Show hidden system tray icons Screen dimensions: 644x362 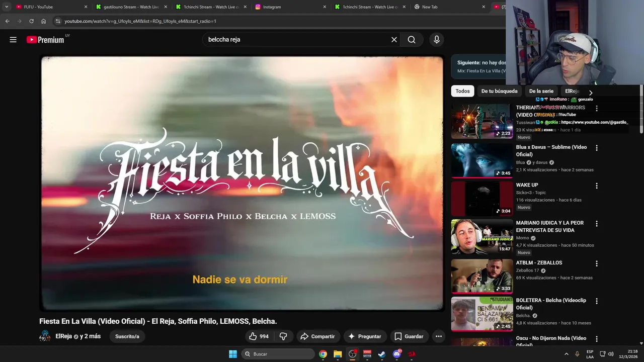566,354
